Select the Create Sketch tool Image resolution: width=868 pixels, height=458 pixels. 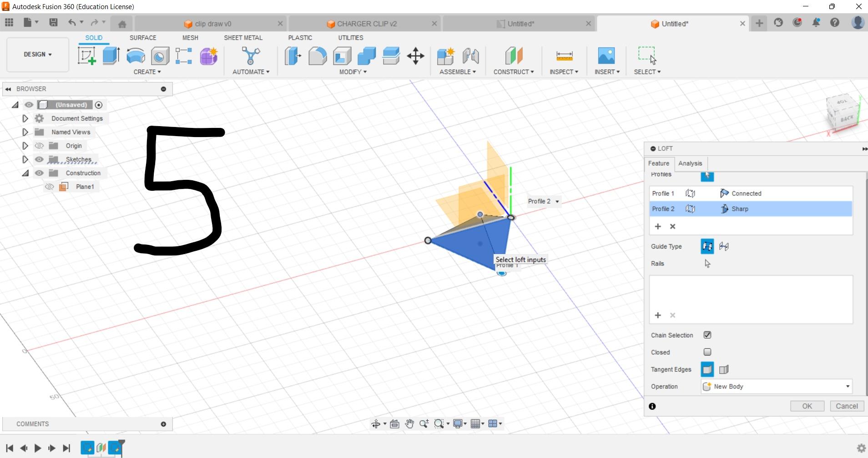coord(86,56)
